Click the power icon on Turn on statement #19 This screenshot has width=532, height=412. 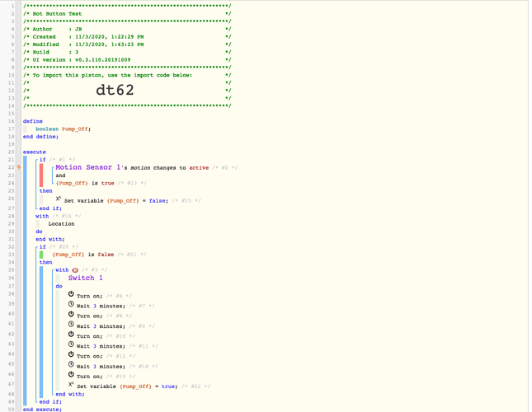tap(71, 374)
